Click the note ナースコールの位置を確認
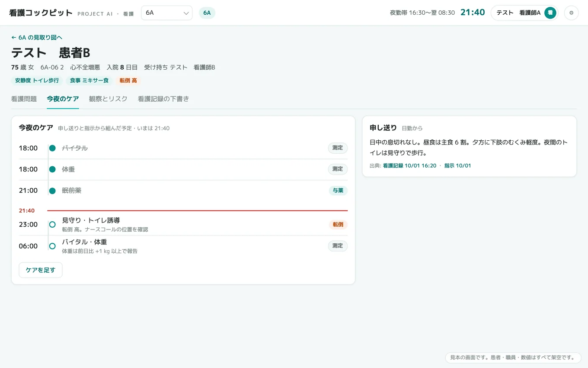The height and width of the screenshot is (368, 588). (x=117, y=229)
